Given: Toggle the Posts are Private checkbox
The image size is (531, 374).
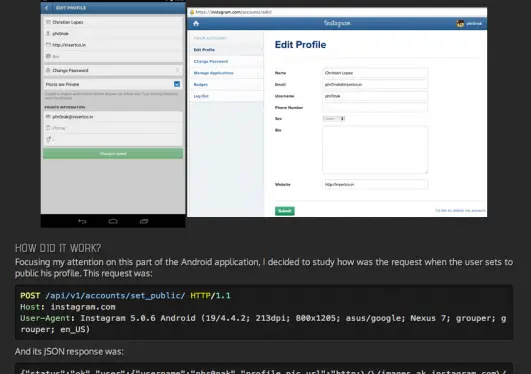Looking at the screenshot, I should (x=177, y=84).
